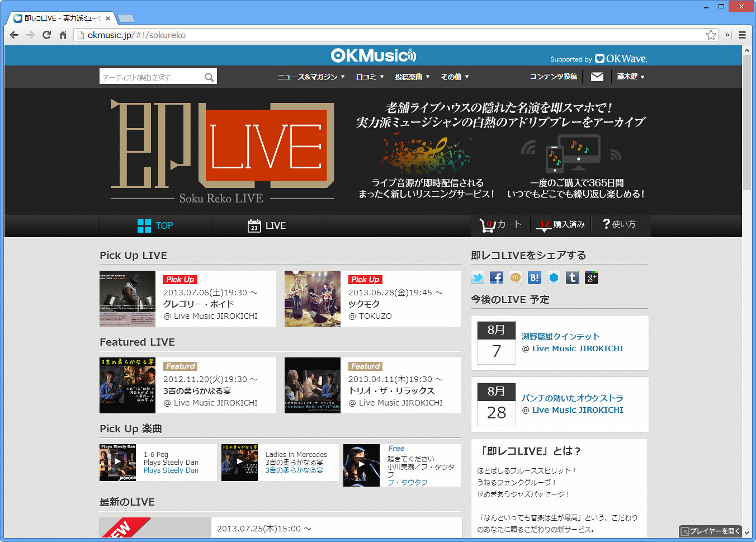This screenshot has width=756, height=542.
Task: Play the 起きてください free track thumbnail
Action: [x=361, y=465]
